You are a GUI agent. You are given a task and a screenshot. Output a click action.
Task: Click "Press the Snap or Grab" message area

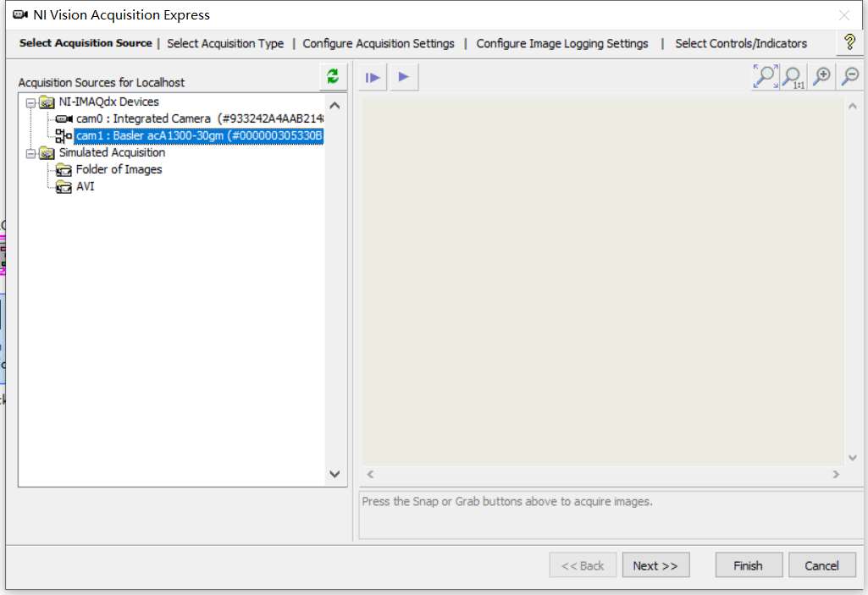[611, 515]
